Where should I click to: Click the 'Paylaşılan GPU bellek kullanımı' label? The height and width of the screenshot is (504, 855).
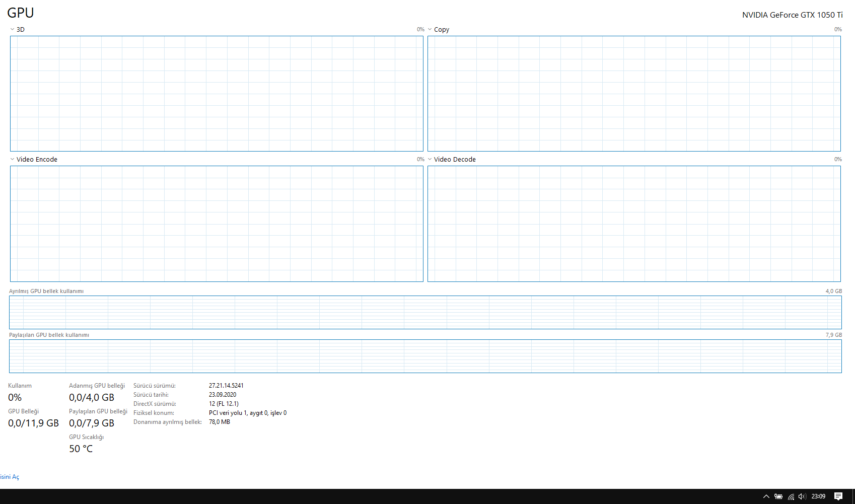click(49, 335)
